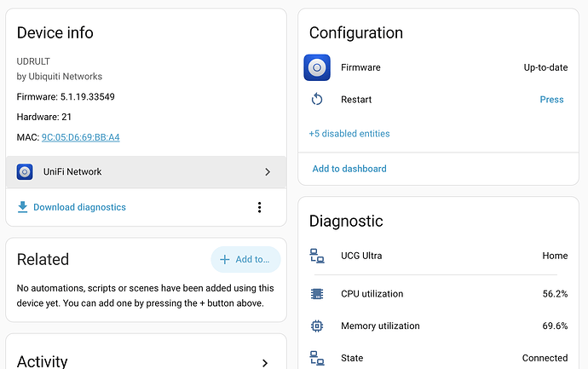Click the 69.6% memory value
Screen dimensions: 588x369
(x=555, y=326)
